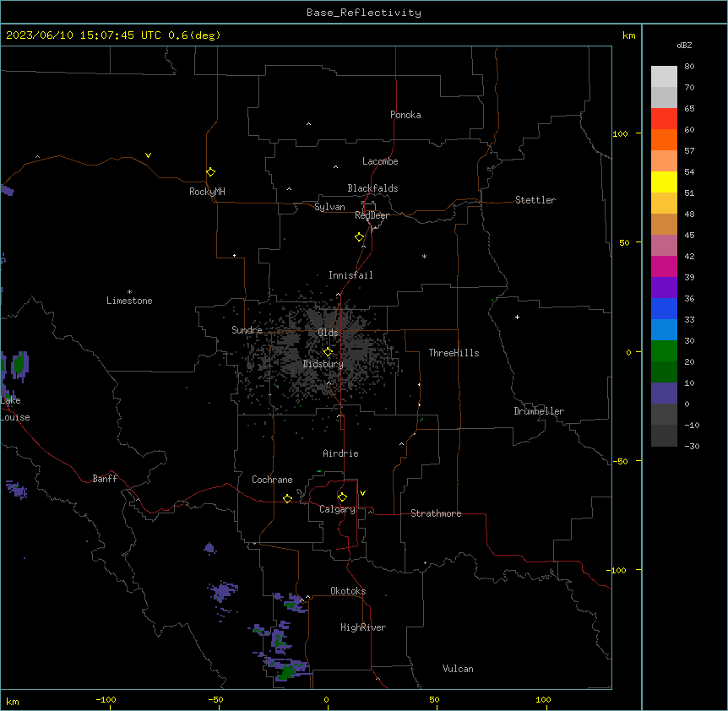728x711 pixels.
Task: Click the light gray 70-80 dBZ legend swatch
Action: pyautogui.click(x=664, y=77)
